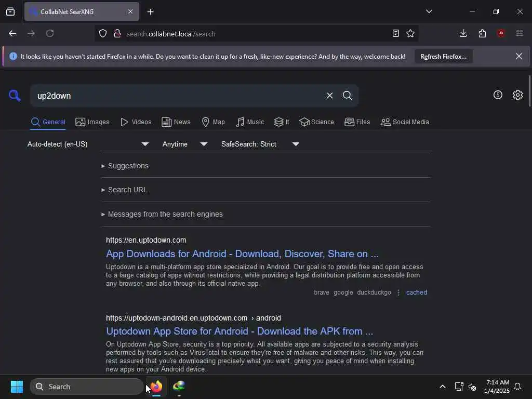
Task: Open a new tab with the plus
Action: coord(151,12)
